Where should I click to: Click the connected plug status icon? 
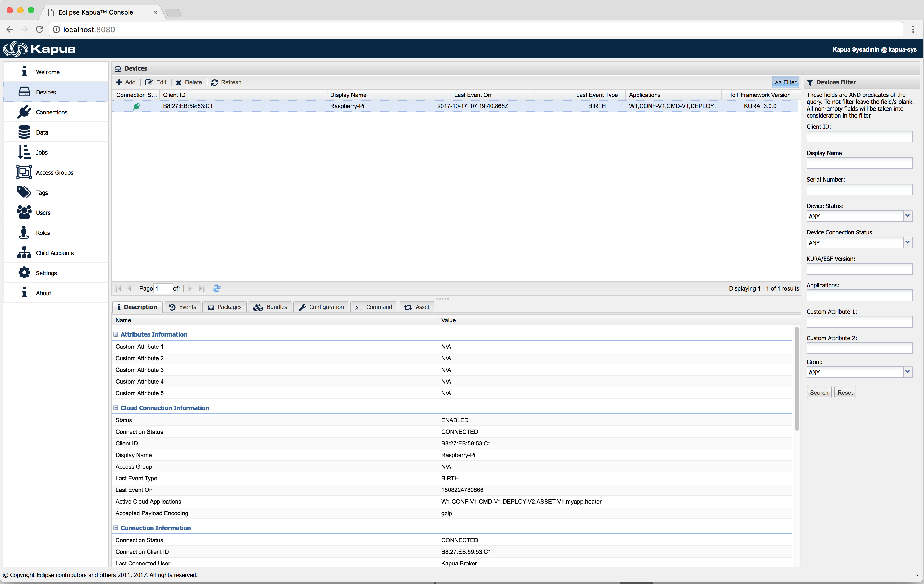[x=137, y=106]
